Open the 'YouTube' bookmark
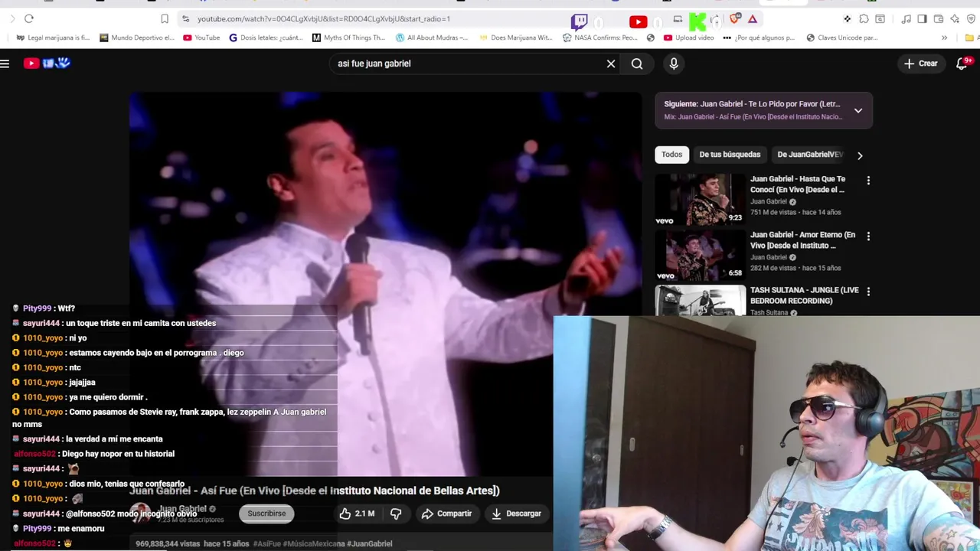The width and height of the screenshot is (980, 551). point(201,37)
